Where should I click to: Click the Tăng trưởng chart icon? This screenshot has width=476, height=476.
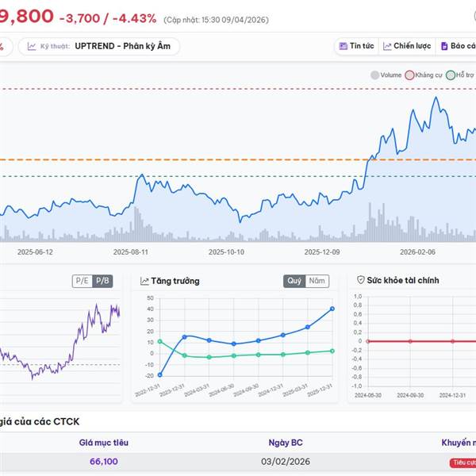click(x=144, y=281)
